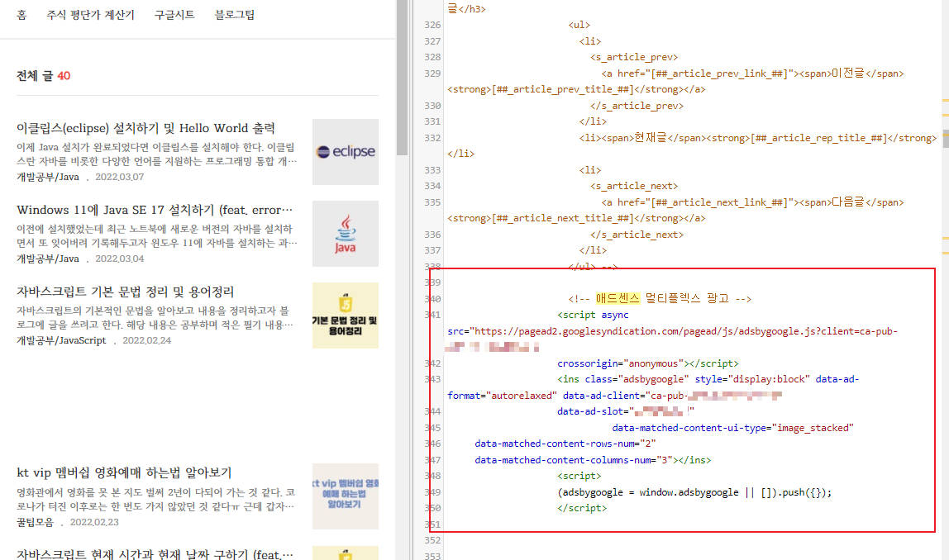
Task: Open post Windows 11에 Java SE 17 설치하기
Action: tap(155, 210)
